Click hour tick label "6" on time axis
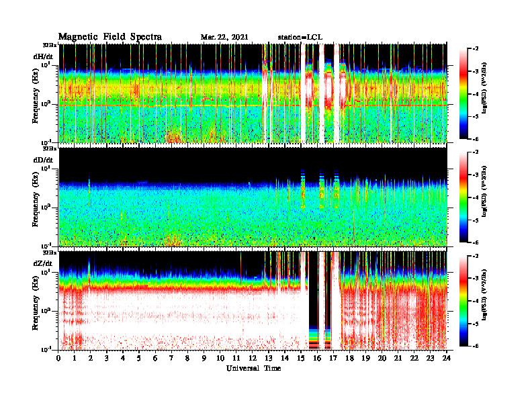 point(155,358)
